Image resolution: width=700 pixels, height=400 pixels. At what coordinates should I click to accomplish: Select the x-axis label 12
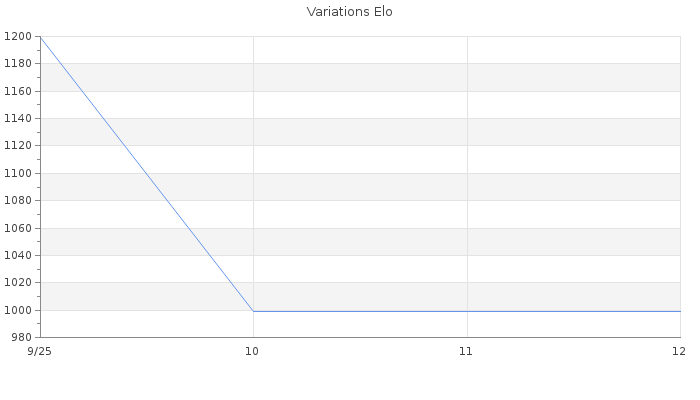click(678, 351)
